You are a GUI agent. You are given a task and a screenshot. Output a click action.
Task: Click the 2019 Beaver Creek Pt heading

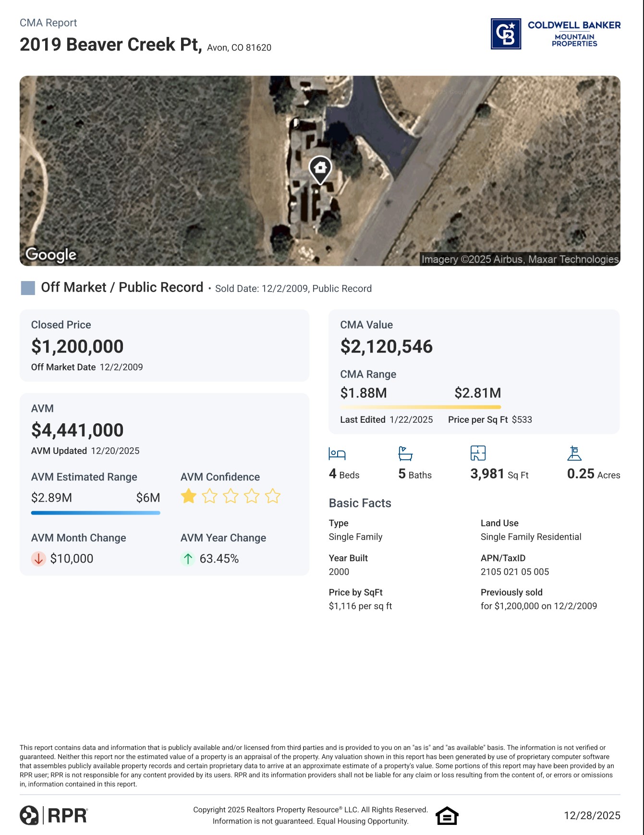(110, 45)
